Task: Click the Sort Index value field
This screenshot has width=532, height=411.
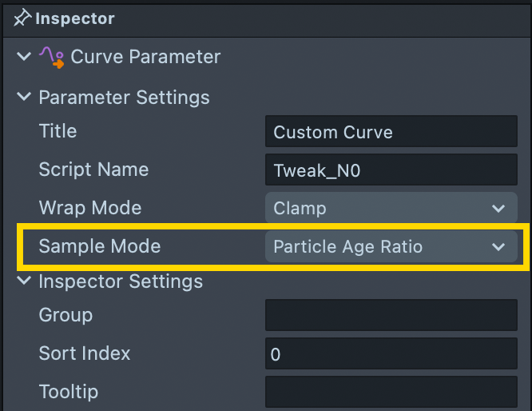Action: (391, 354)
